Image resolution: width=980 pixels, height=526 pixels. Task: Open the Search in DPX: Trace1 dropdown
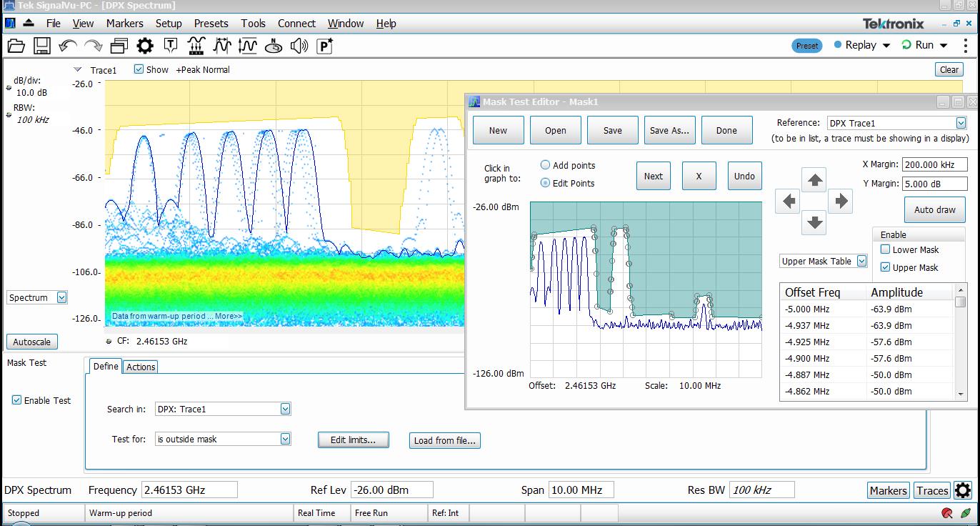285,409
